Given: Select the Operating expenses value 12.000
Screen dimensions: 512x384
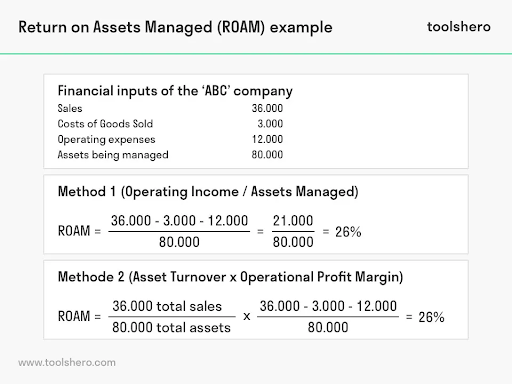Looking at the screenshot, I should point(267,139).
